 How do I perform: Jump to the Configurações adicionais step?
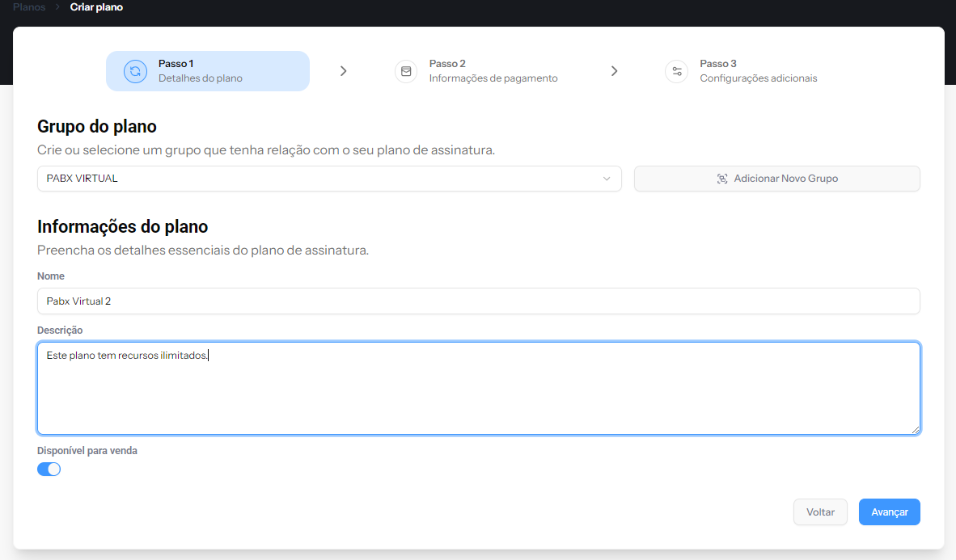point(758,78)
